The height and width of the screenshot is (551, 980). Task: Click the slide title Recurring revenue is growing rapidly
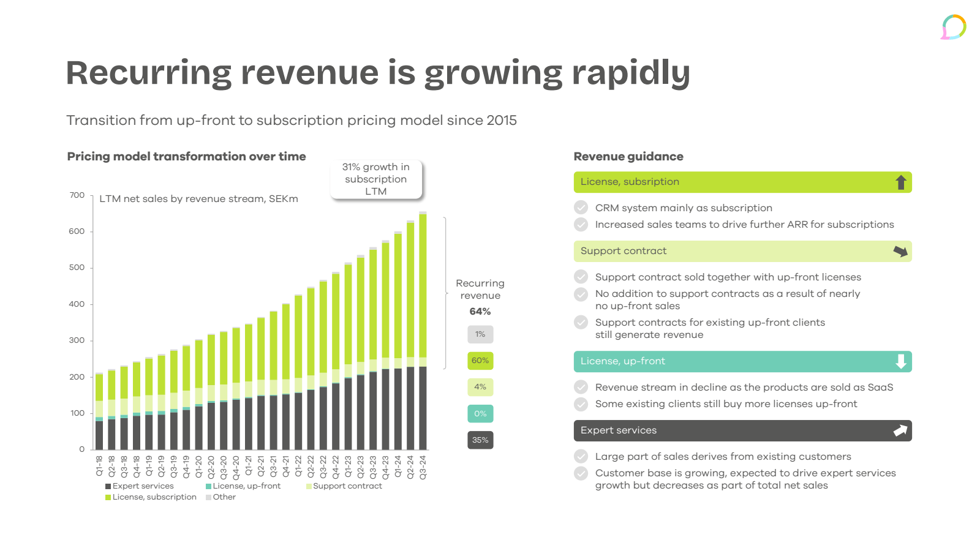coord(378,73)
